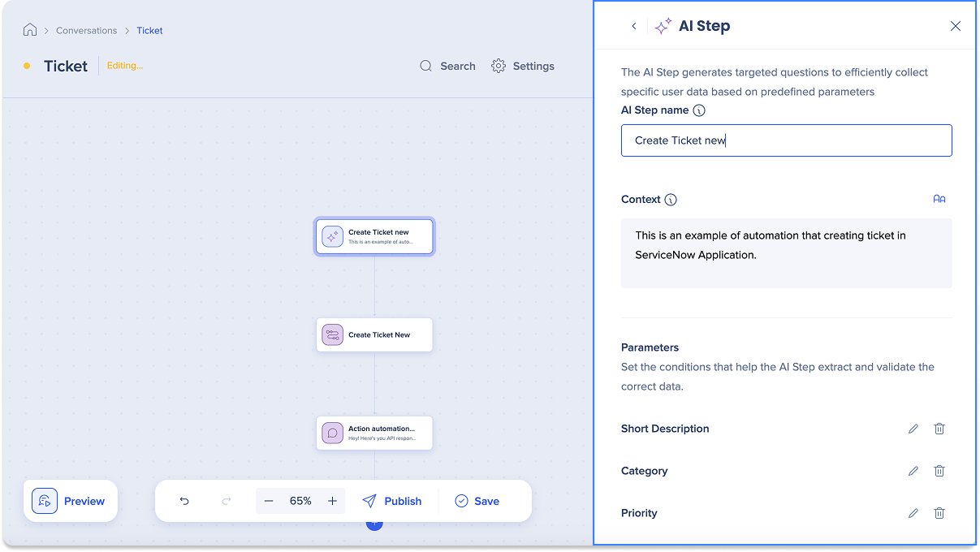Viewport: 980px width, 552px height.
Task: Select the Create Ticket New action node
Action: 374,334
